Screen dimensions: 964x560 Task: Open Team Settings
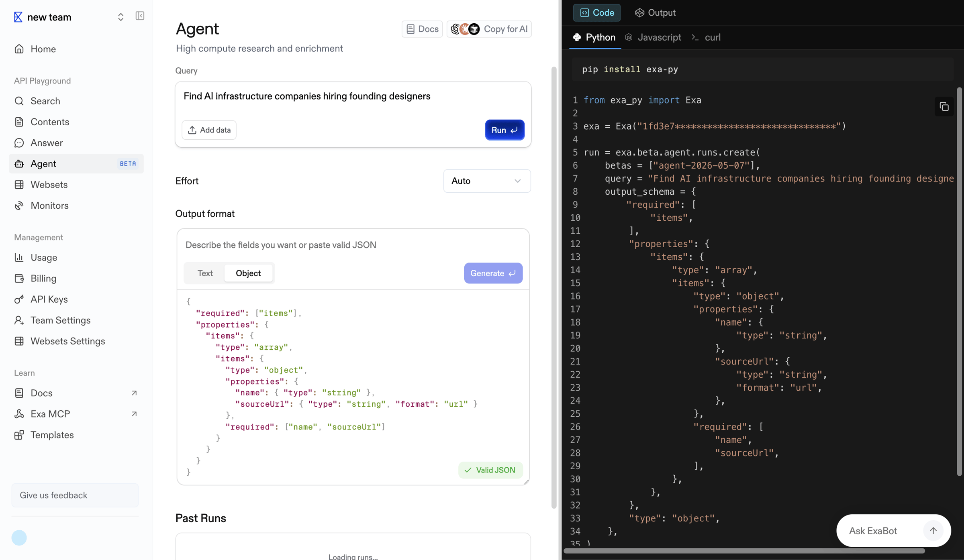coord(76,320)
